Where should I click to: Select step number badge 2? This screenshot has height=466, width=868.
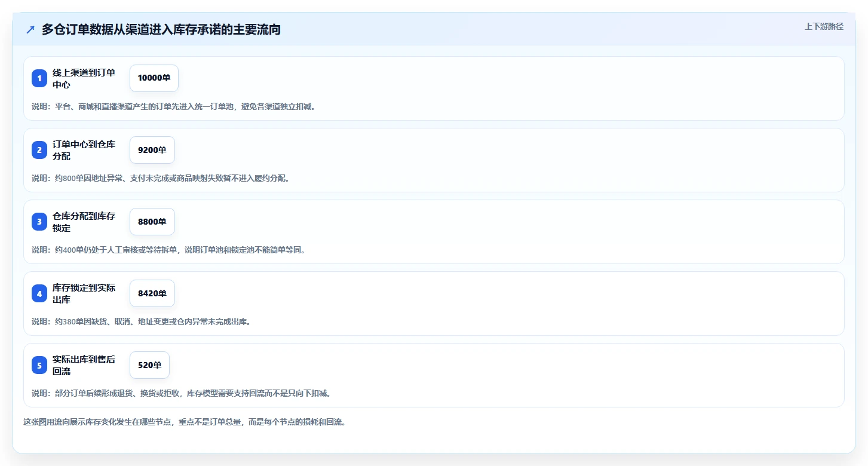coord(39,150)
